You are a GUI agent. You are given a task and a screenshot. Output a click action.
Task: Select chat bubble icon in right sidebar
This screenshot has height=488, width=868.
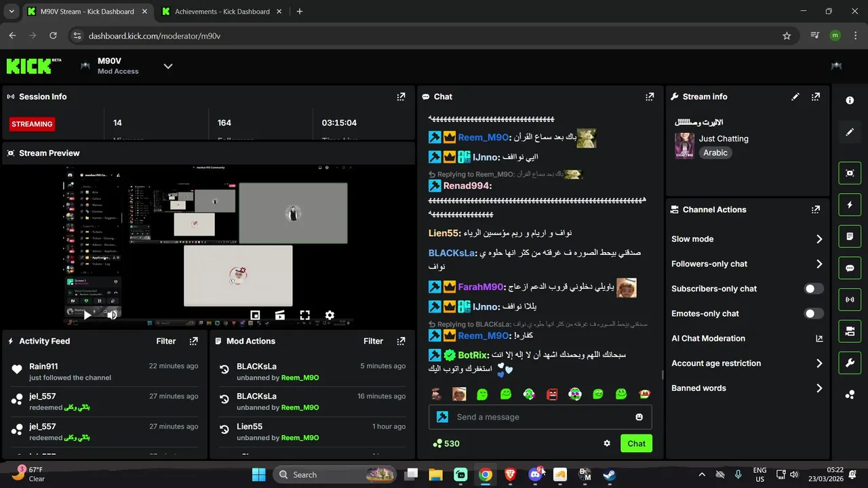pyautogui.click(x=850, y=268)
